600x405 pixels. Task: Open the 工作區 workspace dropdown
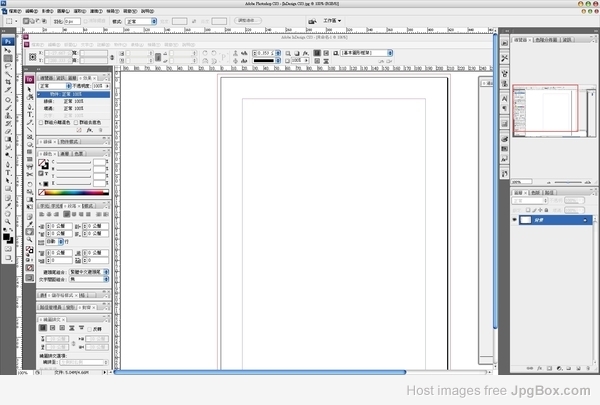pyautogui.click(x=332, y=21)
